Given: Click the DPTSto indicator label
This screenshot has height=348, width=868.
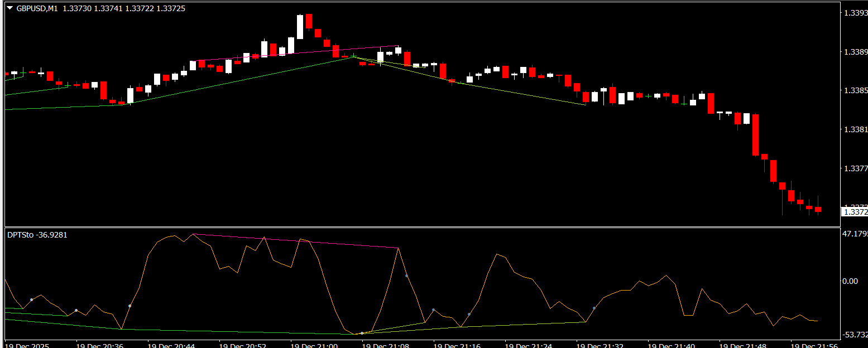Looking at the screenshot, I should (20, 235).
